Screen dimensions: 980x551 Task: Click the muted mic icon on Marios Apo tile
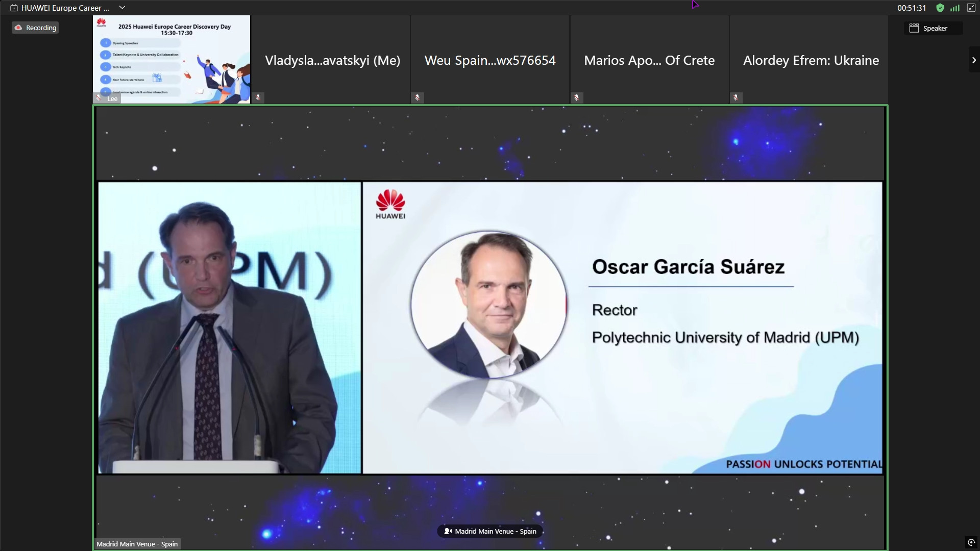click(577, 97)
